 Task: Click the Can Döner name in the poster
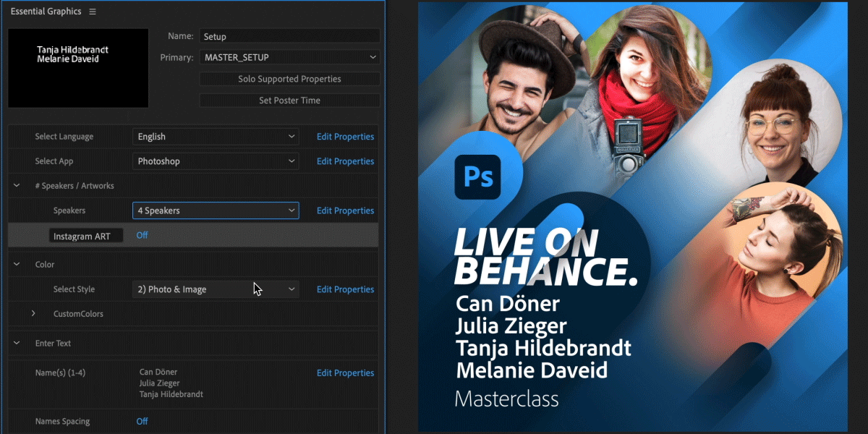tap(507, 304)
